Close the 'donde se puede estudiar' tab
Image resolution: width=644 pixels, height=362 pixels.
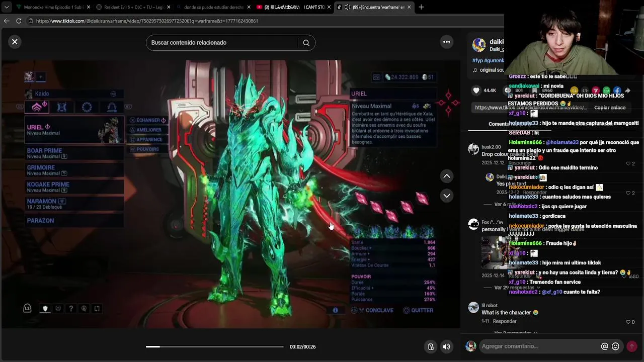(249, 7)
